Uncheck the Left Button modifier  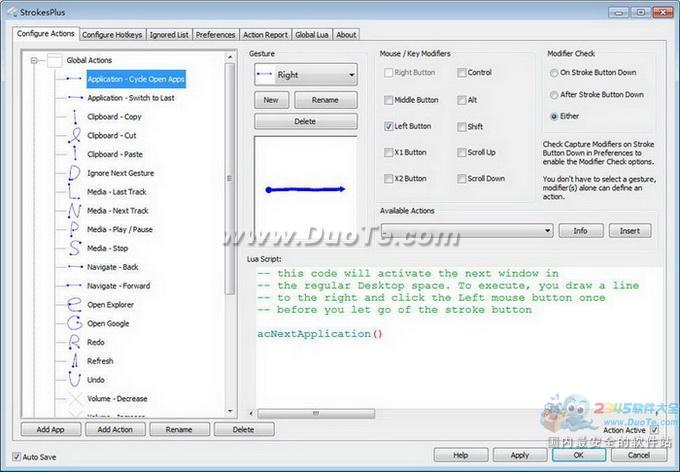[x=389, y=126]
